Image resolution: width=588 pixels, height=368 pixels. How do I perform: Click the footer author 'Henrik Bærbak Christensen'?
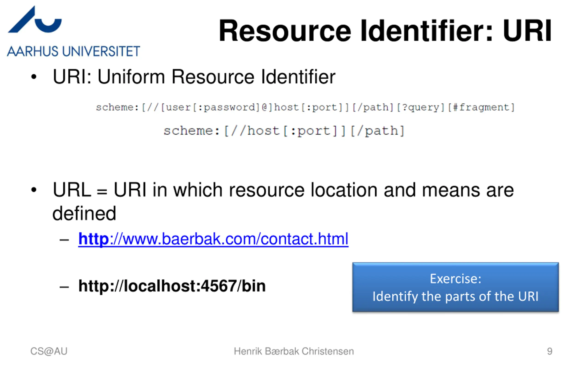(x=294, y=351)
